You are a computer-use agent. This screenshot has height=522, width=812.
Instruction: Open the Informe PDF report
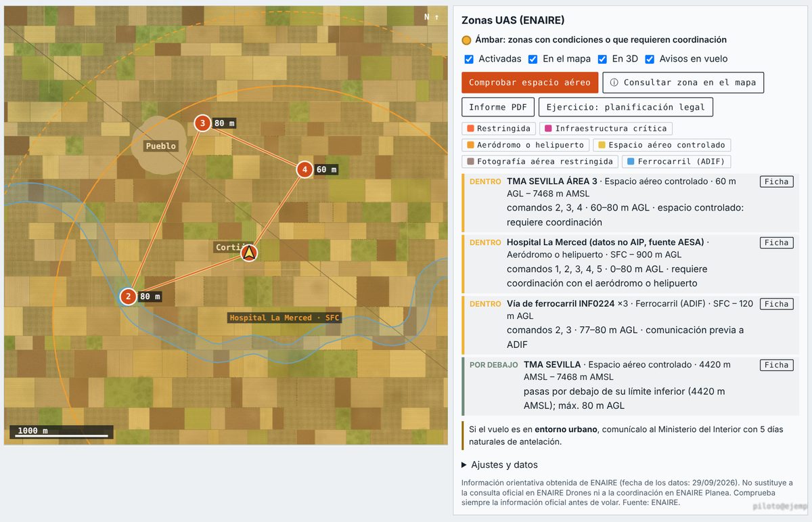498,107
